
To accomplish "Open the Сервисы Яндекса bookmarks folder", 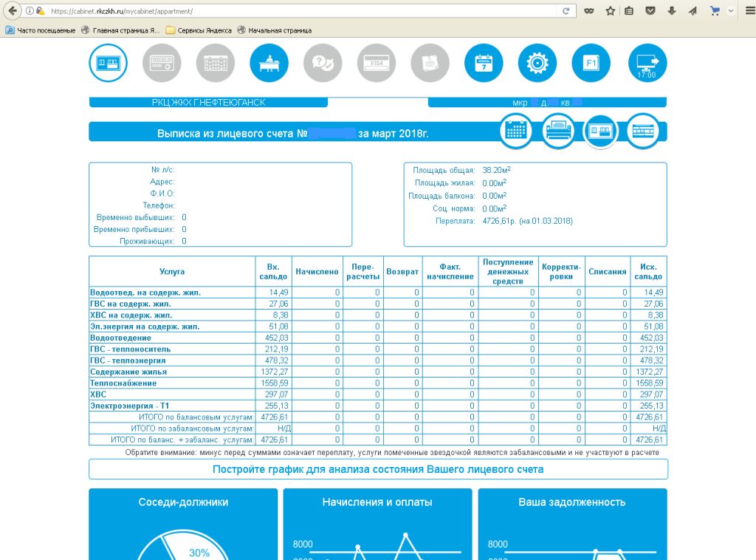I will (x=199, y=30).
